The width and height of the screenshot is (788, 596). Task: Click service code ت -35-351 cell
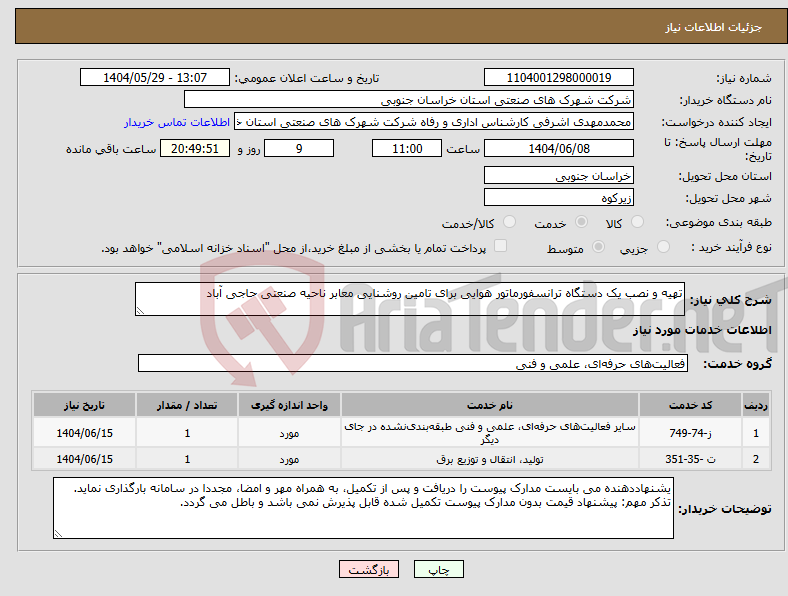pyautogui.click(x=690, y=459)
